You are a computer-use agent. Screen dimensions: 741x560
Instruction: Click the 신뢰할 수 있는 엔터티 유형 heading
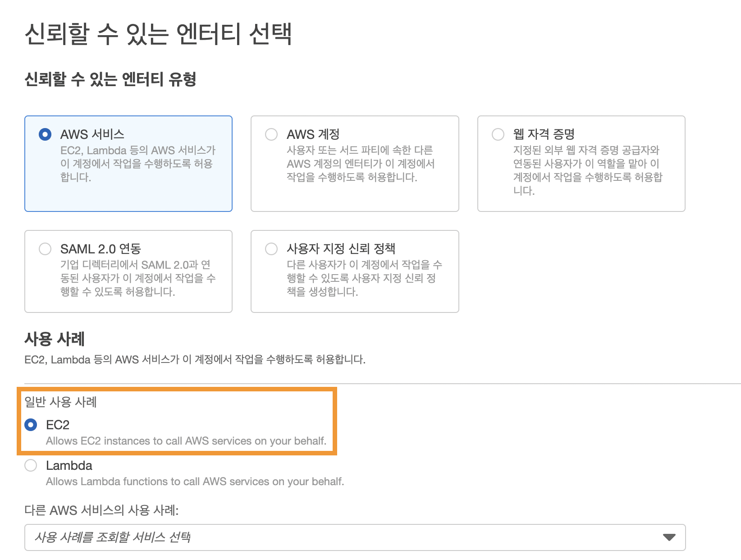110,79
